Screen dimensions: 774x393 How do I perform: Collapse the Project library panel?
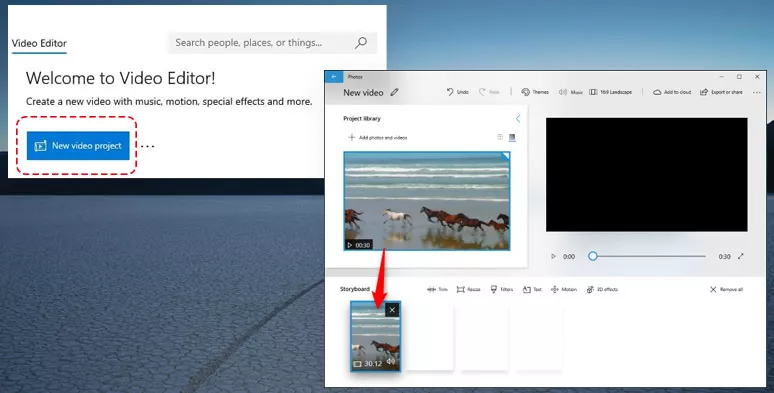518,118
